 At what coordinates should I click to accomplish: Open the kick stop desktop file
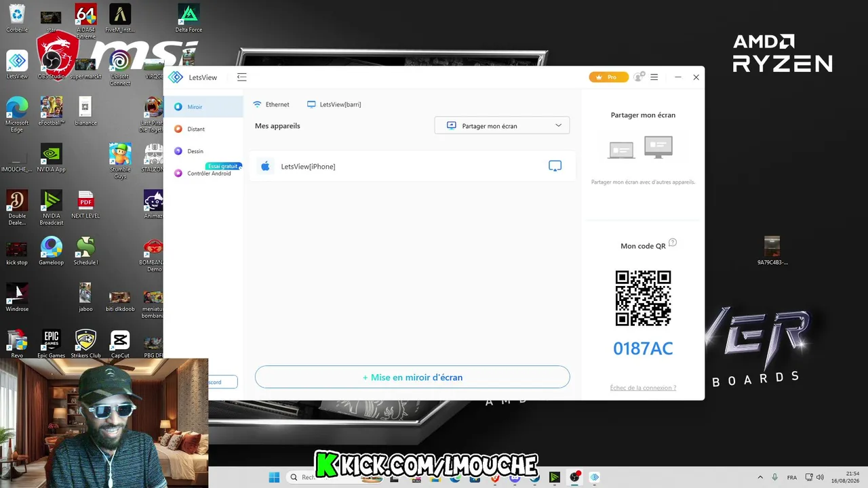[x=17, y=252]
